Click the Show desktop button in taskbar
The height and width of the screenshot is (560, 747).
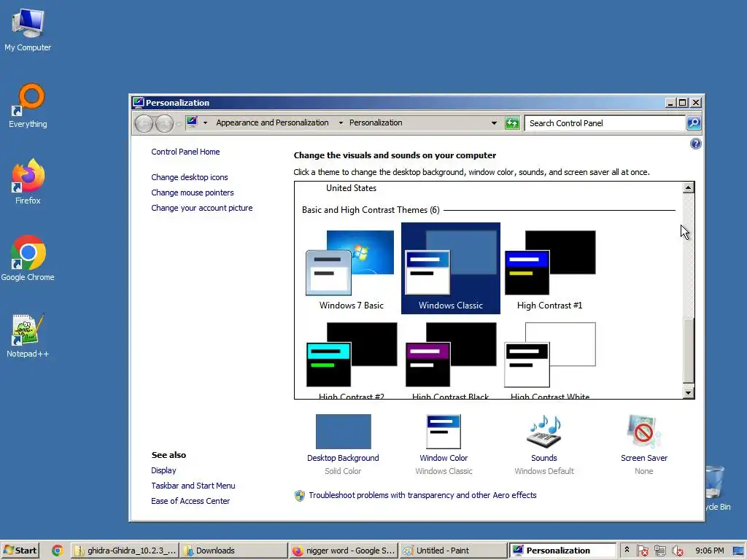coord(738,551)
